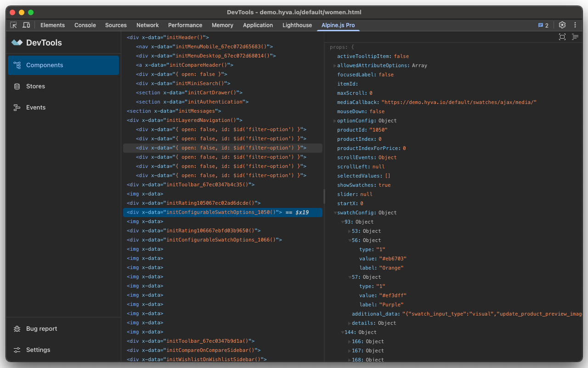Collapse the 144 object node
This screenshot has width=588, height=368.
[342, 333]
